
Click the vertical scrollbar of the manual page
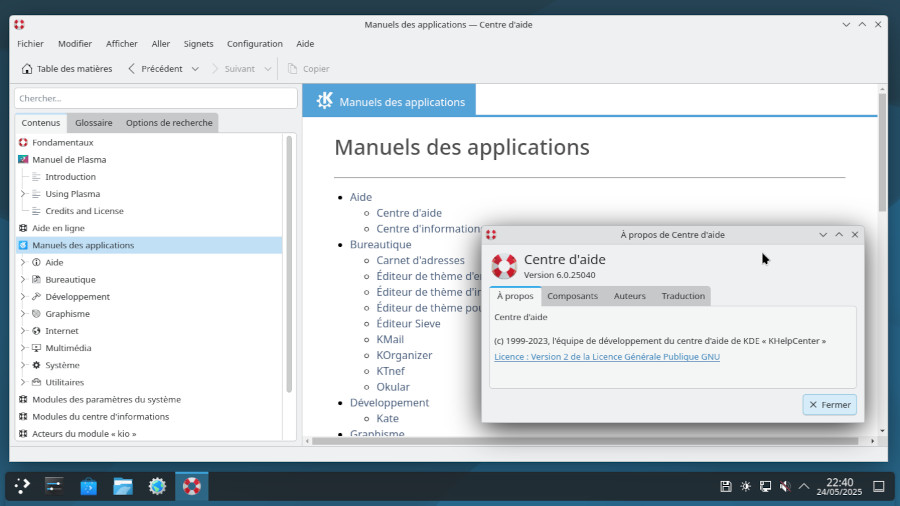[882, 151]
